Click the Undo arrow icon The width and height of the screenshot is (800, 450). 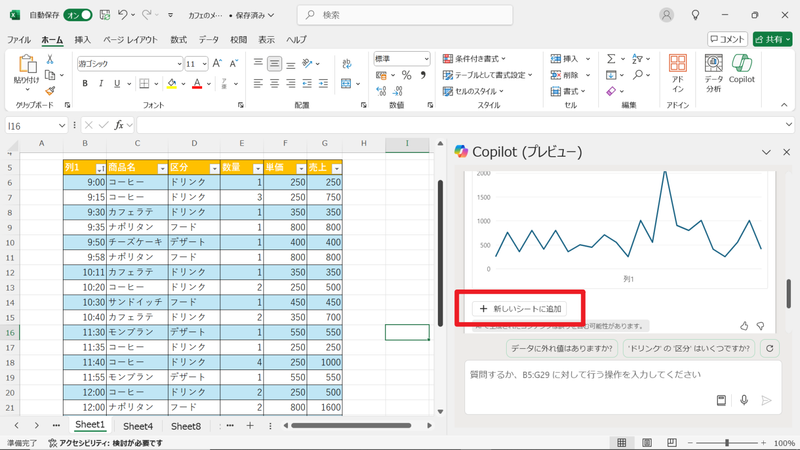point(122,15)
